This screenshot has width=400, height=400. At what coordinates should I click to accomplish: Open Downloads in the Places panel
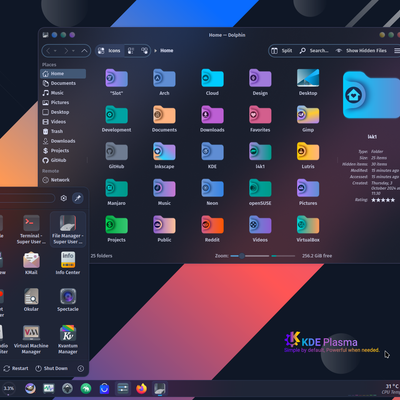click(x=63, y=141)
